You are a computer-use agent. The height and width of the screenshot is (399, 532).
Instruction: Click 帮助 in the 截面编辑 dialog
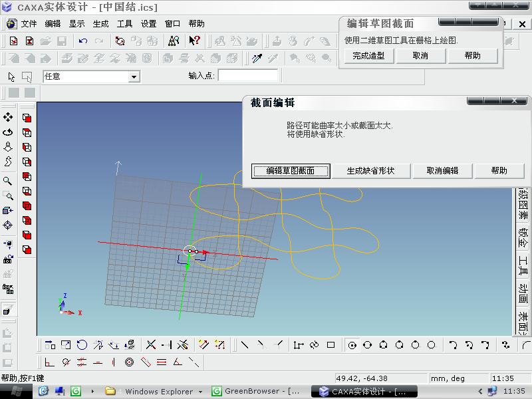click(499, 171)
